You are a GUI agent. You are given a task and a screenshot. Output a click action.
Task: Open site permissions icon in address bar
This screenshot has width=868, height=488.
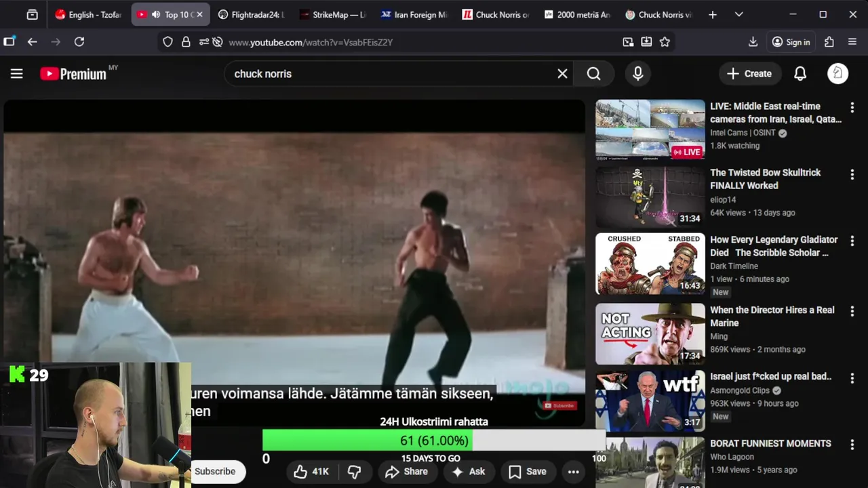(x=203, y=42)
